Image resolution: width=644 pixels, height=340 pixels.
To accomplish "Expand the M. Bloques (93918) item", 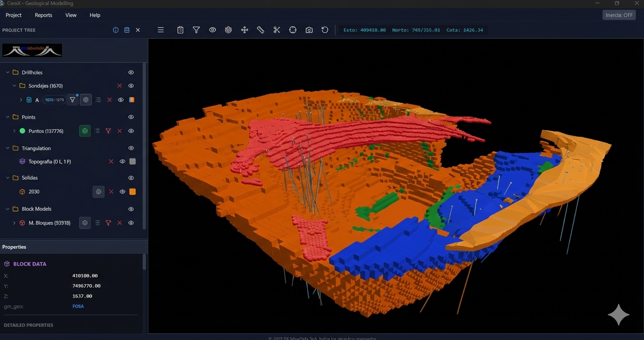I will click(14, 223).
